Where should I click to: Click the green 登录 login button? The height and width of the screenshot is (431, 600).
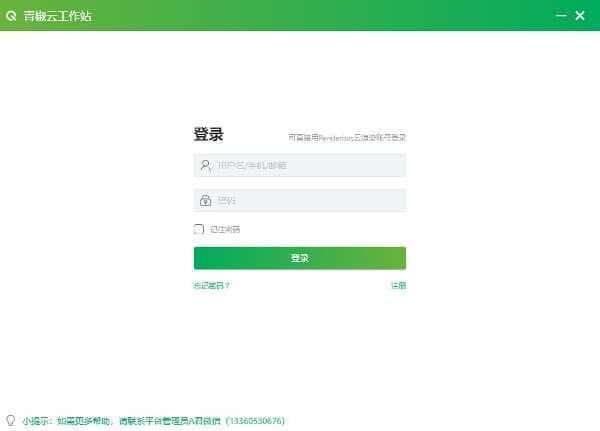click(300, 258)
